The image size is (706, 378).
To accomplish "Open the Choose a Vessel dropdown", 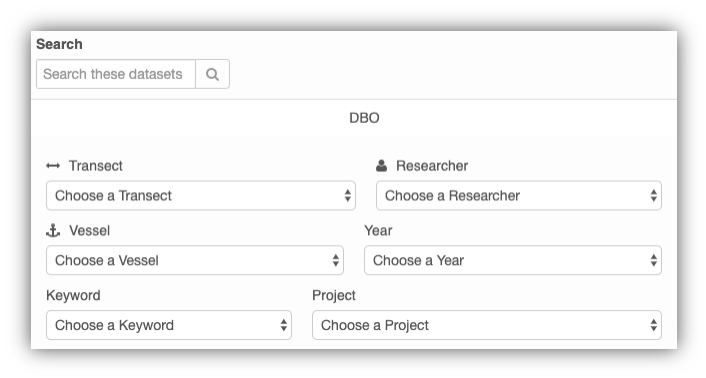I will pyautogui.click(x=195, y=261).
